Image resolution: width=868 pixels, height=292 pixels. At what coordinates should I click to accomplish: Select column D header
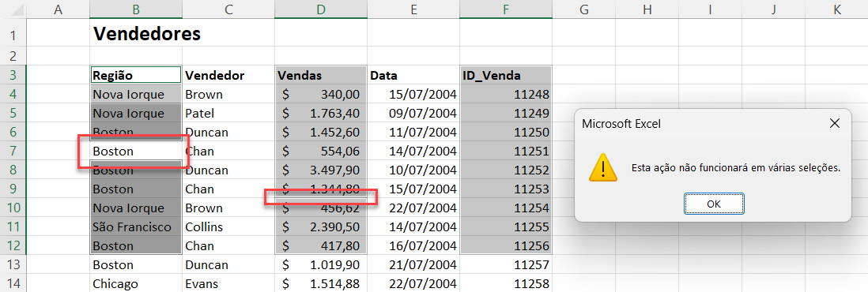point(320,9)
